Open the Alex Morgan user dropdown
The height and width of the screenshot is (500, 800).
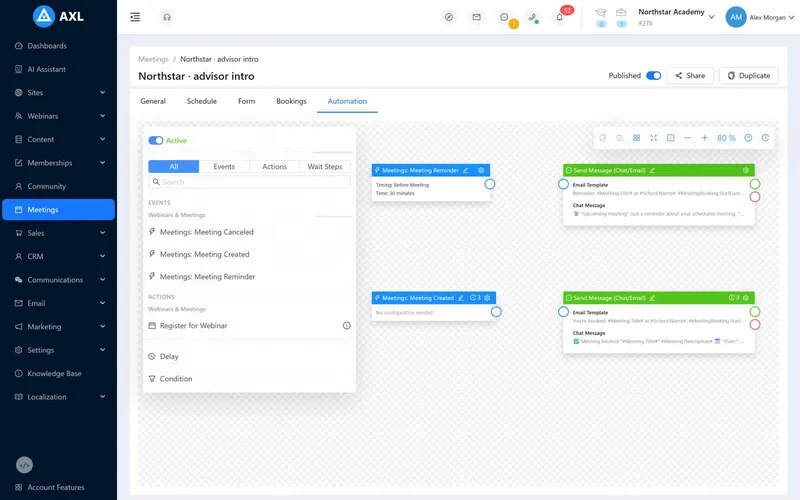(760, 17)
